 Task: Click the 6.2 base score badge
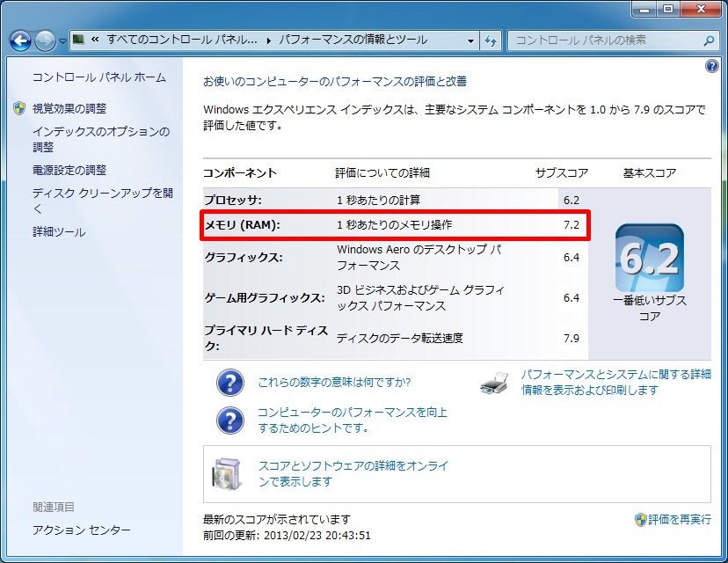click(x=650, y=259)
